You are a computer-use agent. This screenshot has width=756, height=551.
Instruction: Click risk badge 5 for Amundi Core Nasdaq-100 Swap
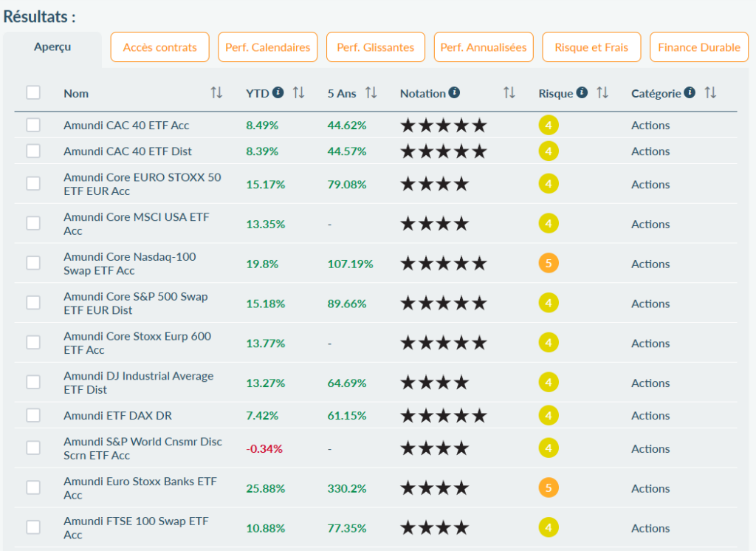[x=549, y=264]
